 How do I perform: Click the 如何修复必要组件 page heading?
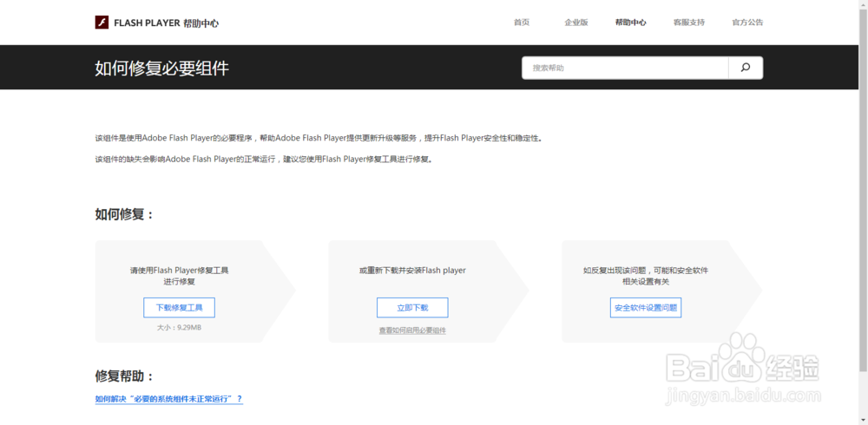[161, 69]
